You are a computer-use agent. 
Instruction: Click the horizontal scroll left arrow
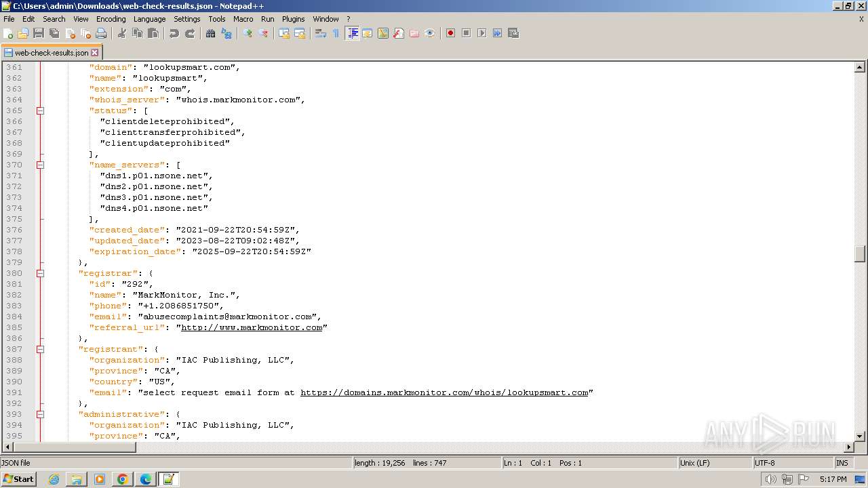8,447
